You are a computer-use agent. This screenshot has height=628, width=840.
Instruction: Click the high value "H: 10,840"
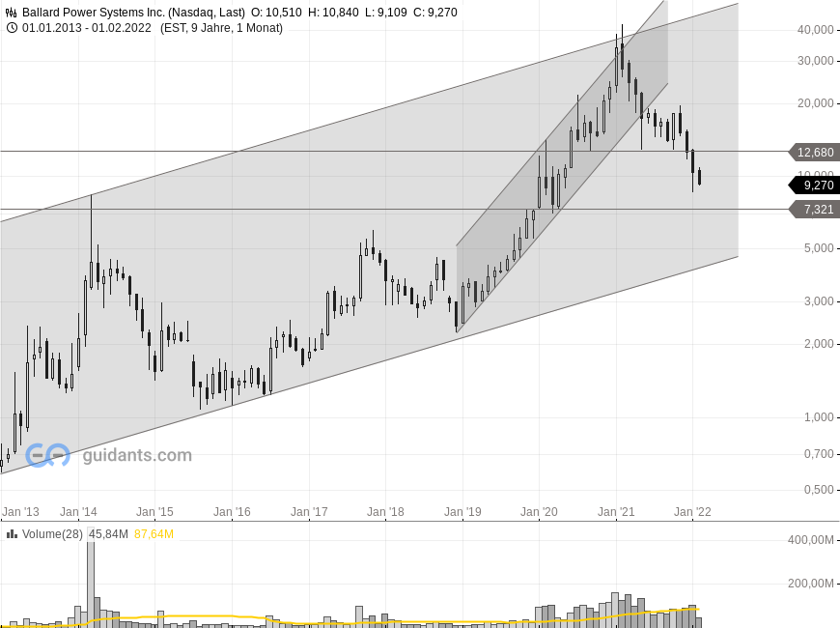click(333, 13)
